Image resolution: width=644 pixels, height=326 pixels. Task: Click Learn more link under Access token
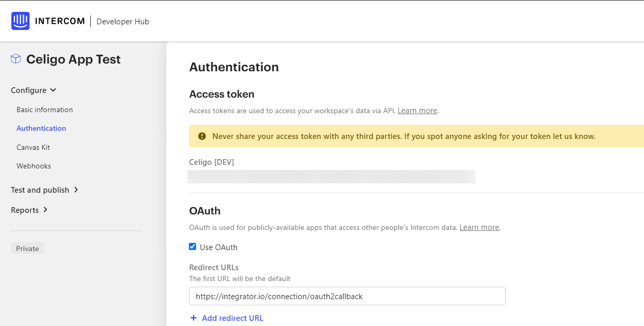[417, 111]
